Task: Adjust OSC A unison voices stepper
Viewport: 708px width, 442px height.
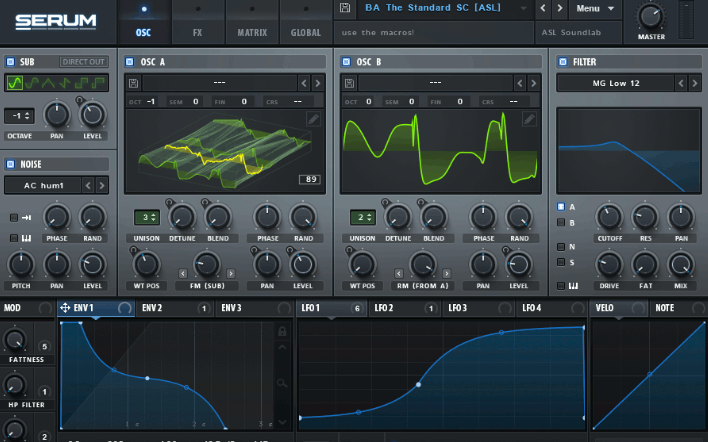Action: coord(146,218)
